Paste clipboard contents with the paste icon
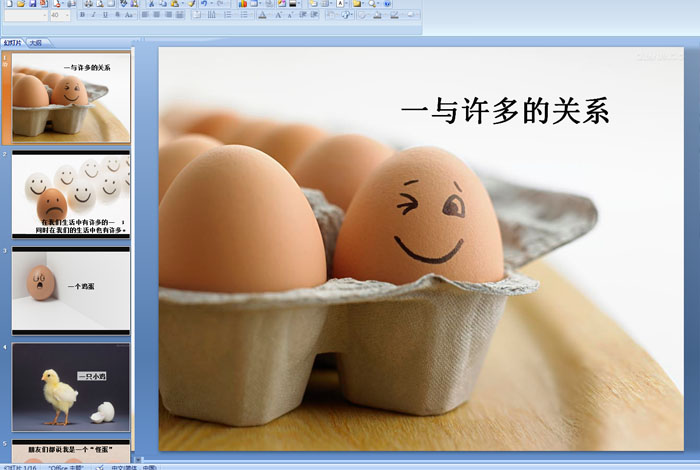 (x=175, y=4)
